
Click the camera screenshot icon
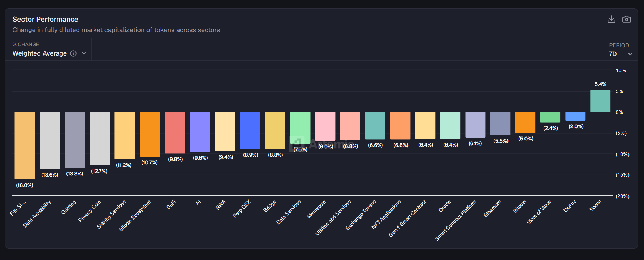(626, 19)
